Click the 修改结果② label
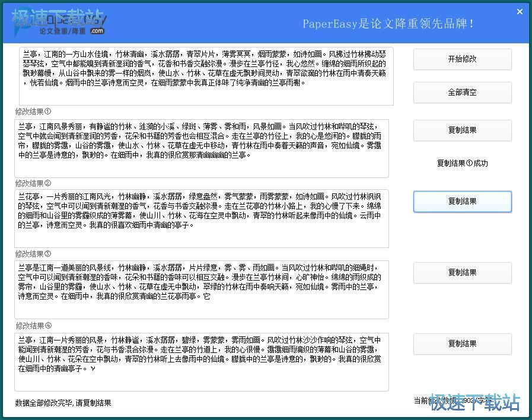Screen dimensions: 532x420 [x=33, y=183]
